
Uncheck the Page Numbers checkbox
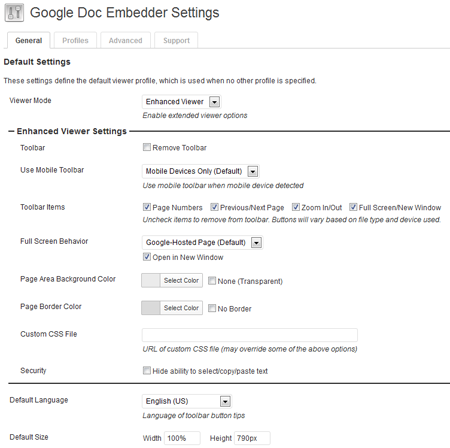pyautogui.click(x=147, y=207)
